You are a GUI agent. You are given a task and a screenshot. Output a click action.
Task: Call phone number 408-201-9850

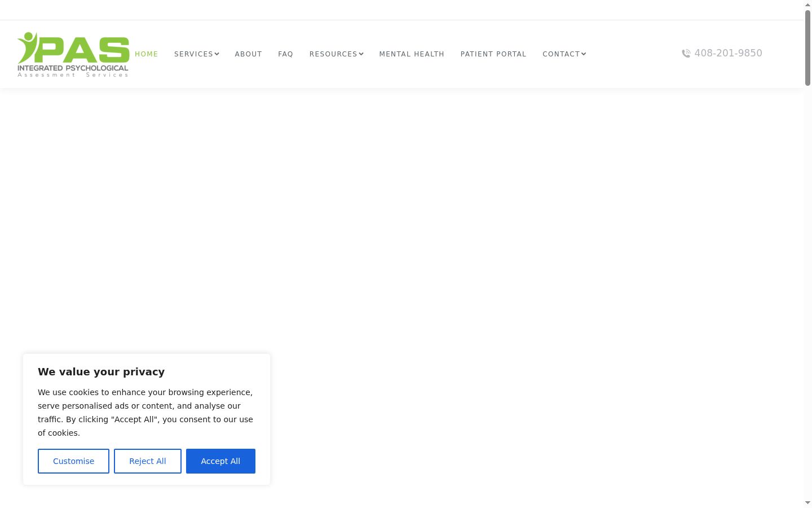pos(728,53)
